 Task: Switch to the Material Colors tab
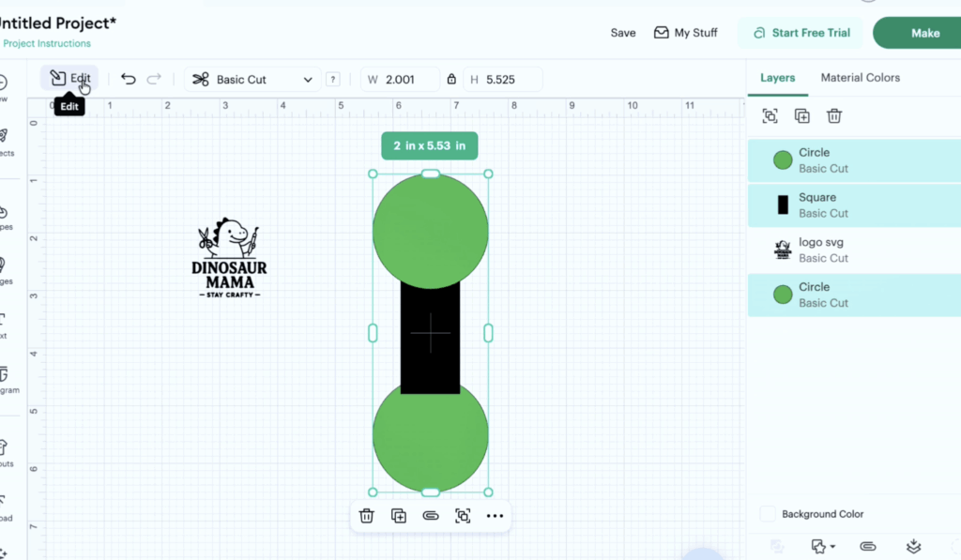[x=860, y=78]
